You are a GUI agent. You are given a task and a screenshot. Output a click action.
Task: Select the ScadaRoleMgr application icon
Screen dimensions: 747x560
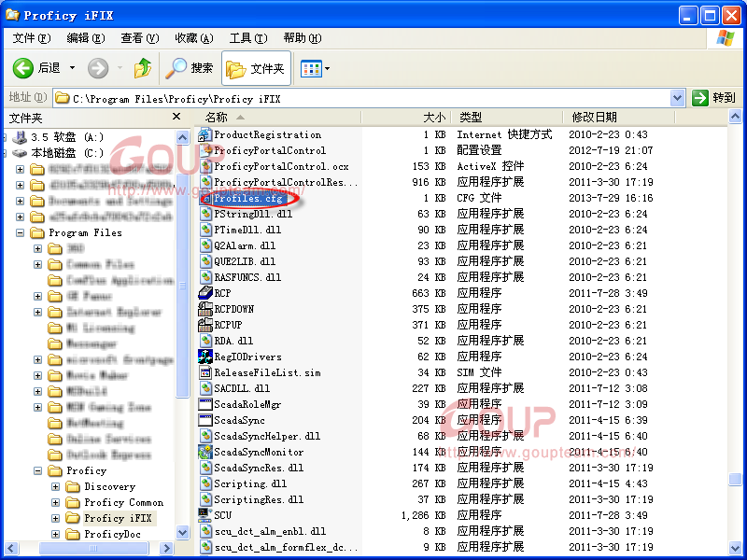coord(205,404)
